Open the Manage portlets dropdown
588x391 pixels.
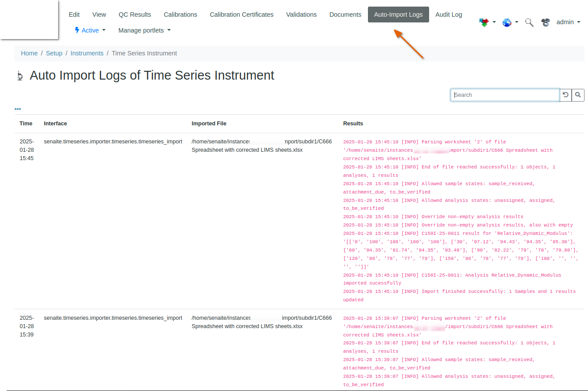click(x=144, y=30)
